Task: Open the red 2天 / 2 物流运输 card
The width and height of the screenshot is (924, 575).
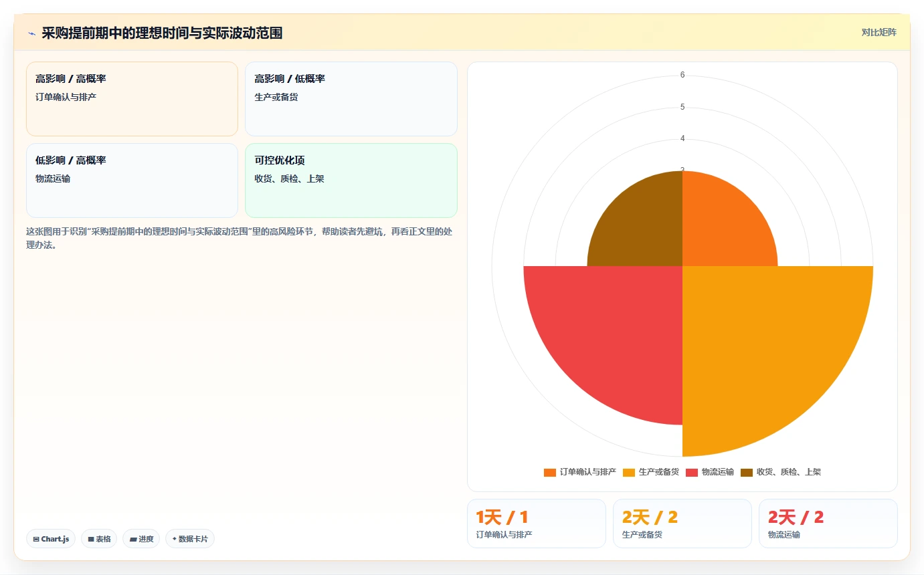Action: [x=828, y=524]
